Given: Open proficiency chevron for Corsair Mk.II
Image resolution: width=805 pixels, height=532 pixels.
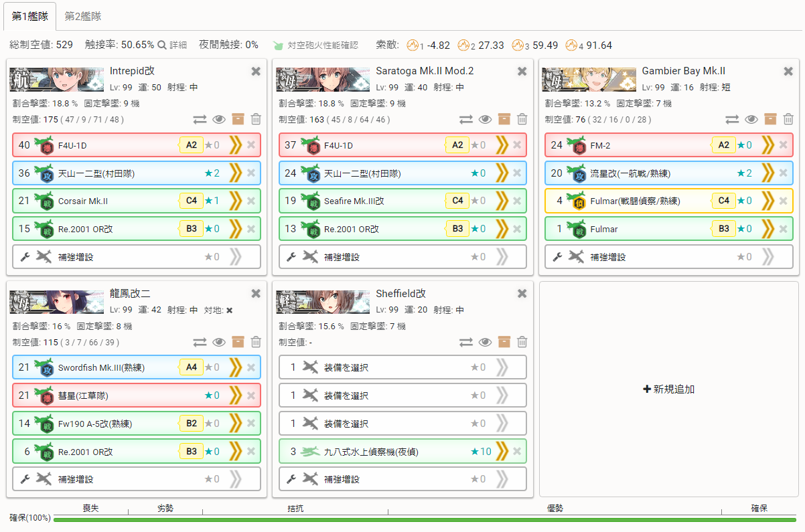Looking at the screenshot, I should pyautogui.click(x=235, y=201).
